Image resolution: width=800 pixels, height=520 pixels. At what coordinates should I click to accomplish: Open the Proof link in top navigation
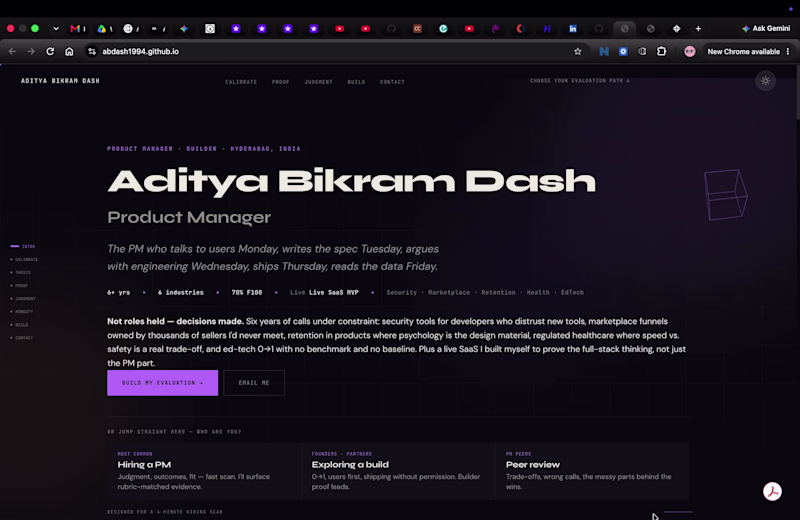tap(281, 82)
